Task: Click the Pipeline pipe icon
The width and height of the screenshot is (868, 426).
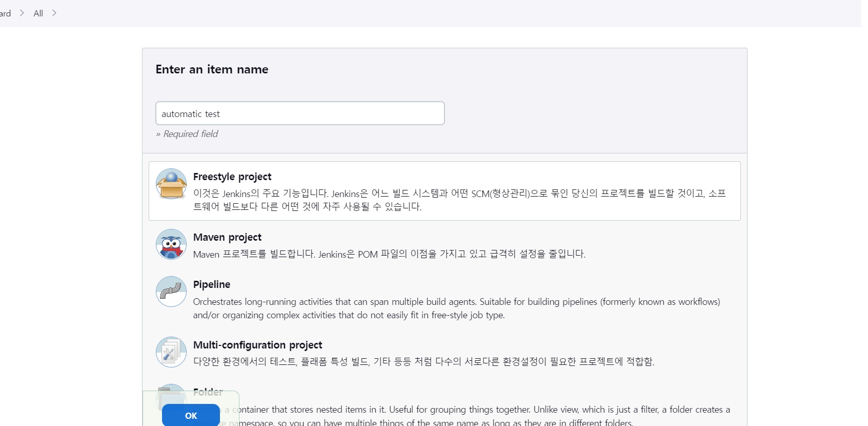Action: (x=171, y=292)
